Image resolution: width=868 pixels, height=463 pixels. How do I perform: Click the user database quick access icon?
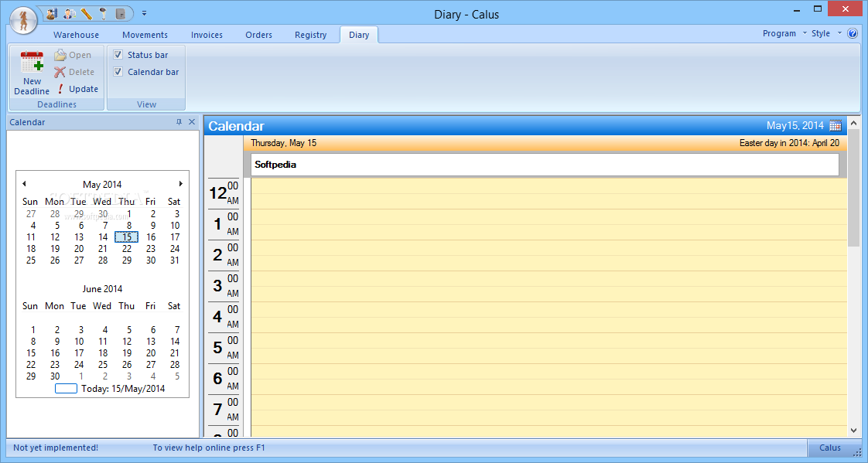click(x=52, y=13)
